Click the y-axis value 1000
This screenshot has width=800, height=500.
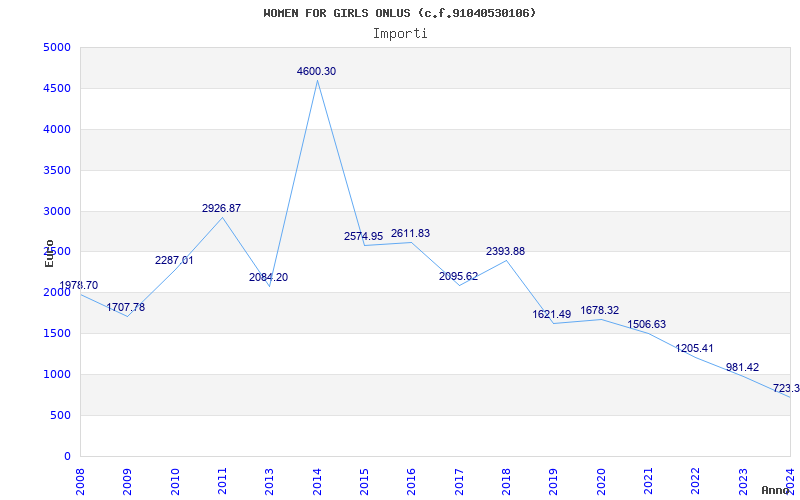56,374
